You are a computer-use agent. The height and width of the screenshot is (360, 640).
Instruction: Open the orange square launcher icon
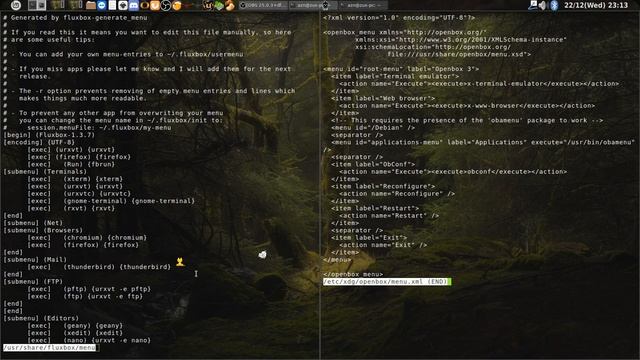click(x=155, y=5)
